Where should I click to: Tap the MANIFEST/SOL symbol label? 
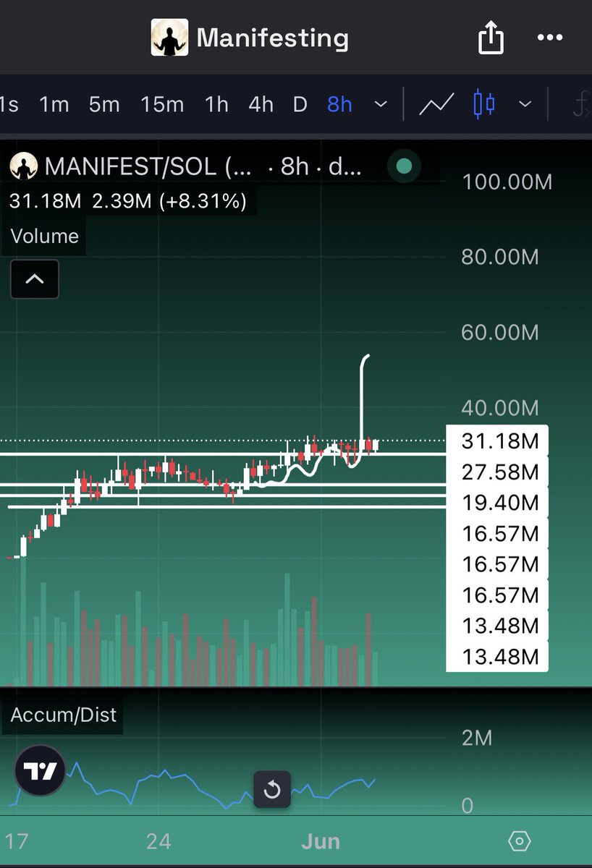coord(148,167)
